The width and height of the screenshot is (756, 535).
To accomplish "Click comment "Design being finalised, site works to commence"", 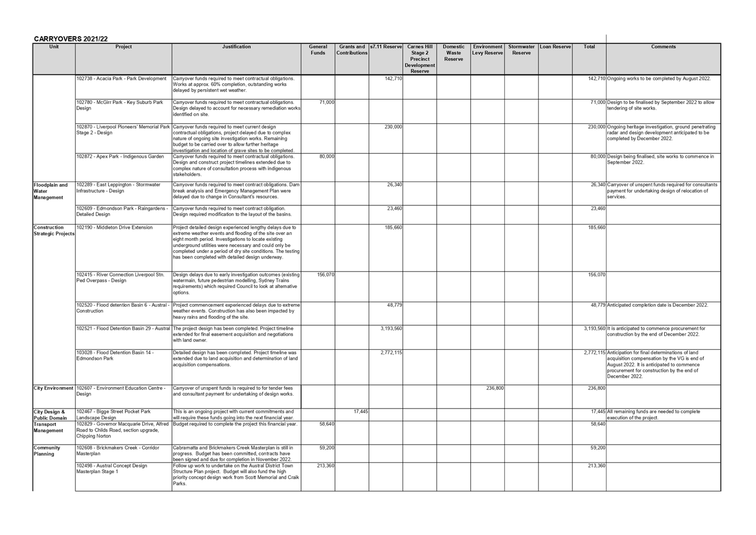I will tap(661, 159).
